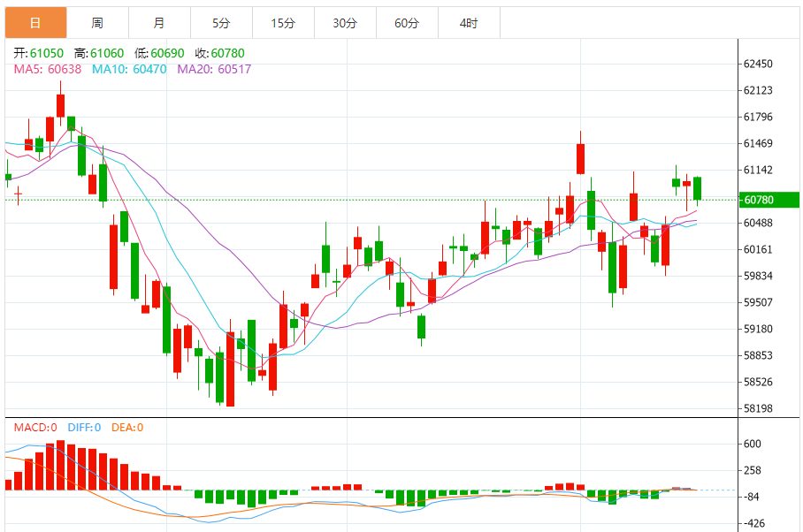Click the DIFF:0 indicator label
Image resolution: width=803 pixels, height=532 pixels.
[x=84, y=428]
